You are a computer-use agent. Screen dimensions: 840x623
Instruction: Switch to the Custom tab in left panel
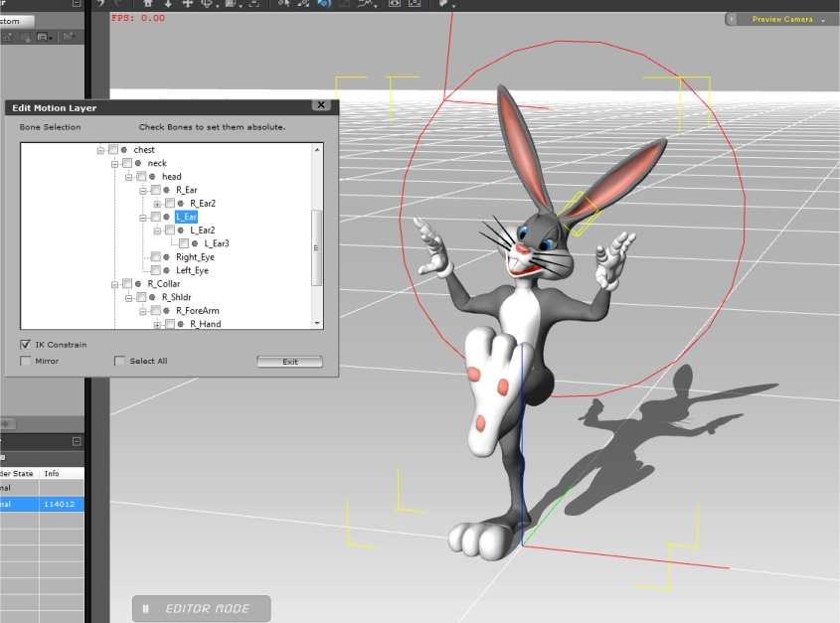(16, 22)
